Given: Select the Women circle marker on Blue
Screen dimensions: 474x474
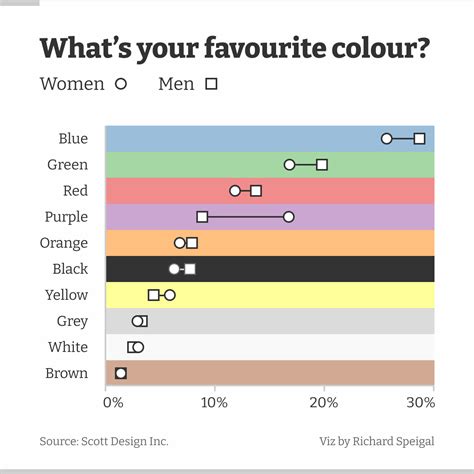Looking at the screenshot, I should click(x=386, y=139).
